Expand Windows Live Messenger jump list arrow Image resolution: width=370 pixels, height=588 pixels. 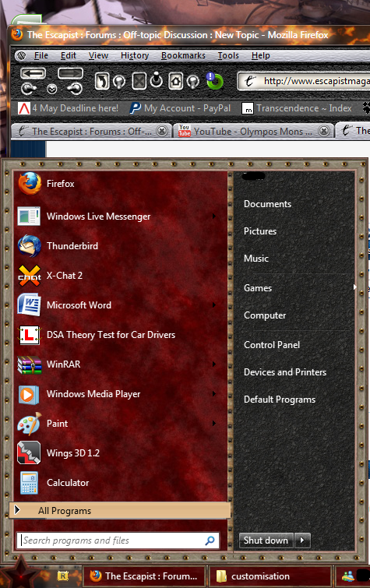coord(214,217)
